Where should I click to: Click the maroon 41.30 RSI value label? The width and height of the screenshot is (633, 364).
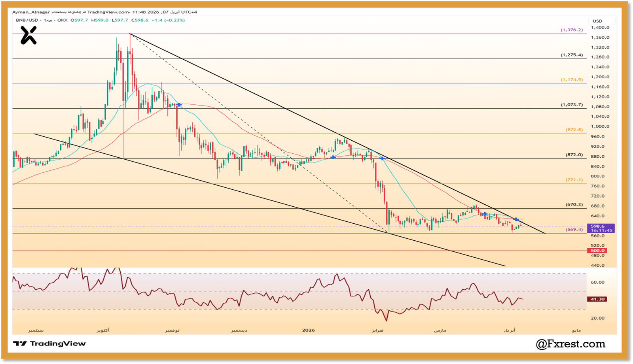[597, 299]
